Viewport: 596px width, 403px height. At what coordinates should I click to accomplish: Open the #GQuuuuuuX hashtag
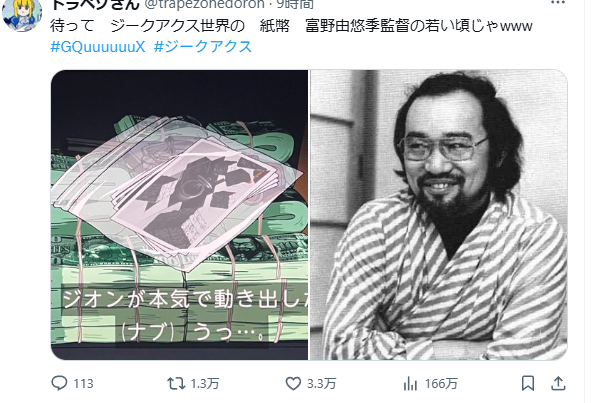point(98,46)
